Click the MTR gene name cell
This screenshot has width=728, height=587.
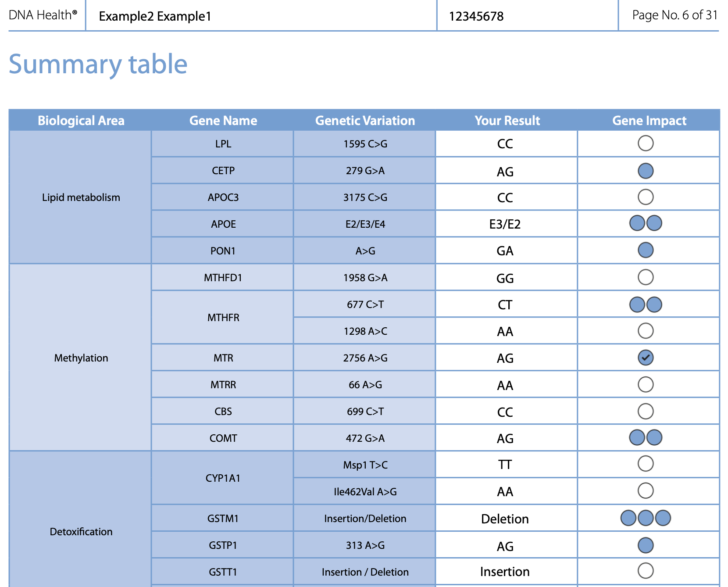pos(223,358)
